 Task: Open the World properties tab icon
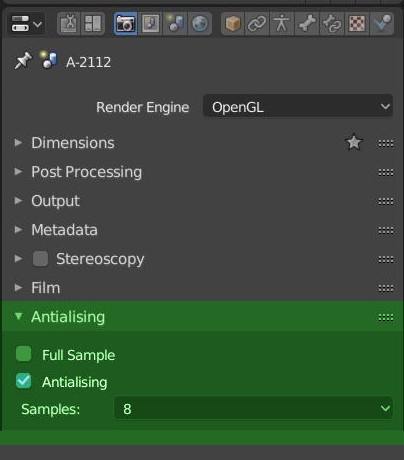[x=200, y=23]
